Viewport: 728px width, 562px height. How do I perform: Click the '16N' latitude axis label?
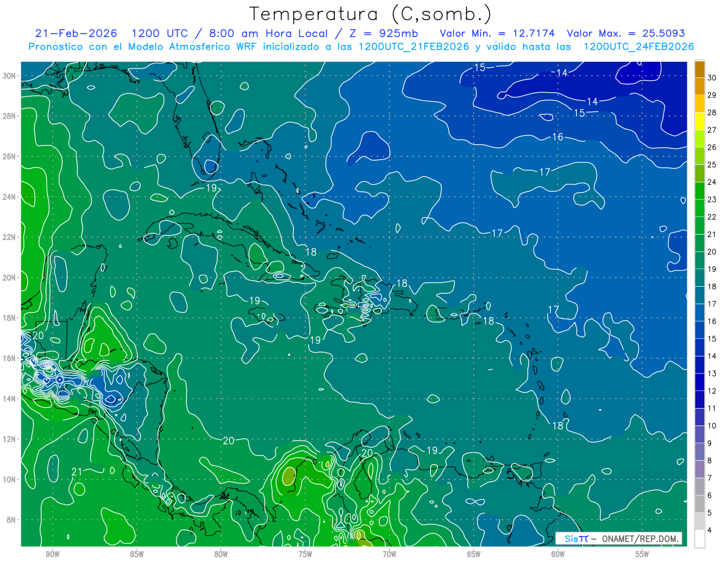(x=9, y=358)
